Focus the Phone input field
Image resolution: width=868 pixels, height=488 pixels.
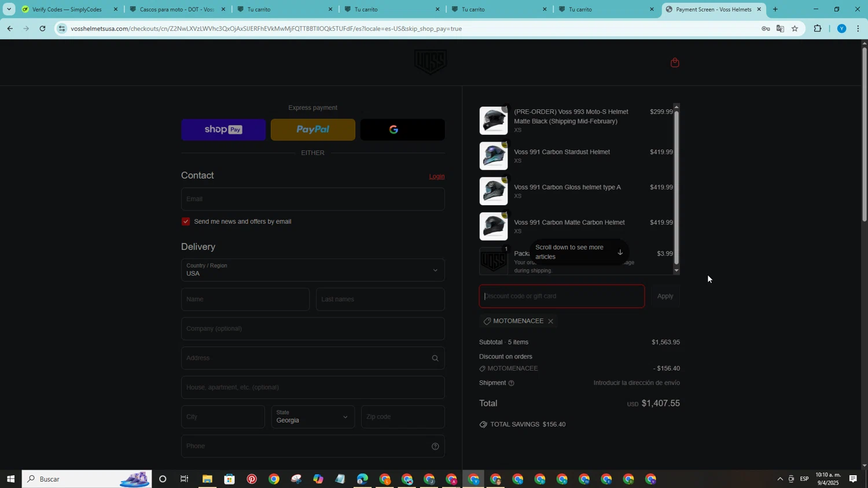point(313,446)
